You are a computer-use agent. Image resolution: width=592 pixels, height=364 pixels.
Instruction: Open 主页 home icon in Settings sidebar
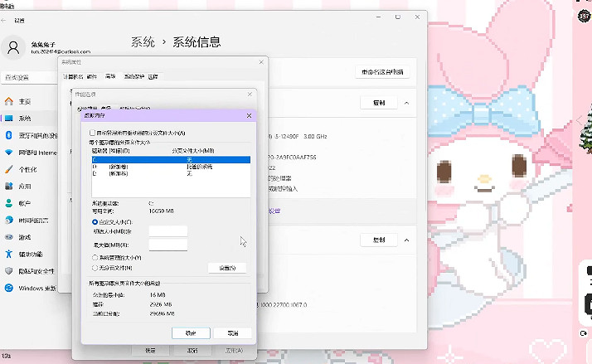point(8,101)
